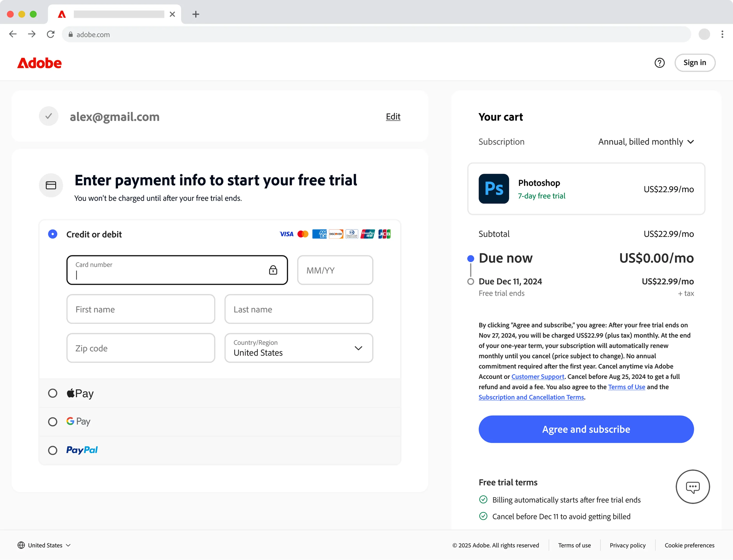The width and height of the screenshot is (733, 560).
Task: Click the UnionPay card logo
Action: 368,234
